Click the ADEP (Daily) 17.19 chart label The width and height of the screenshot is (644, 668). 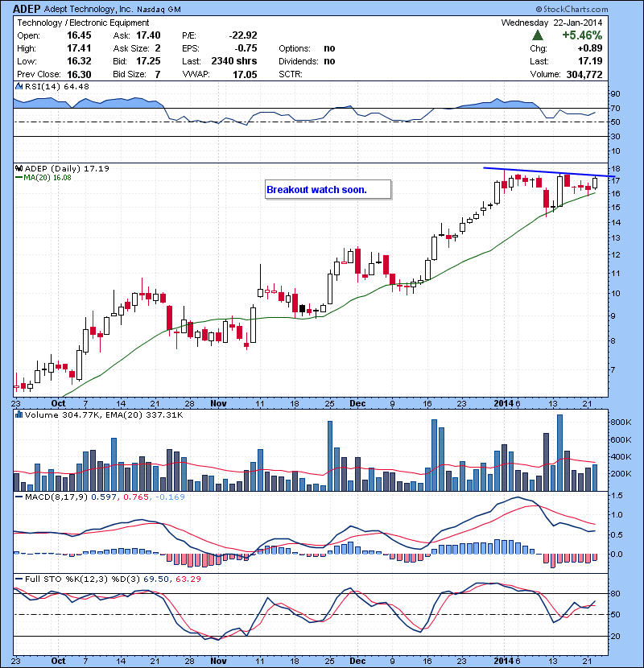click(67, 168)
